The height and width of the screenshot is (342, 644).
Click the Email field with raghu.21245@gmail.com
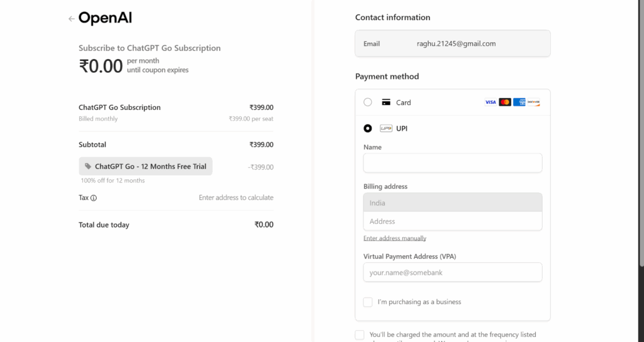tap(453, 43)
